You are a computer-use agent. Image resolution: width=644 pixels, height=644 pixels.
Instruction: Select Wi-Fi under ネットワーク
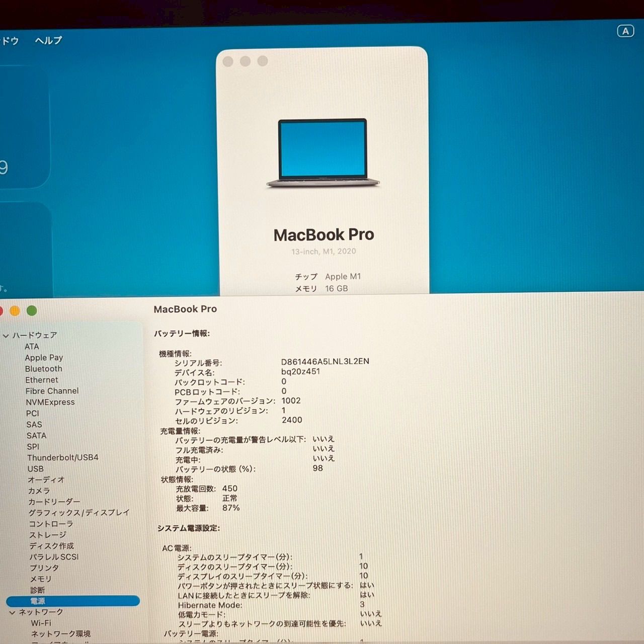41,623
